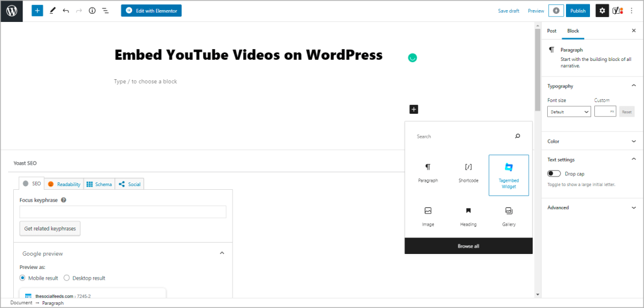Open the list view outline icon
The image size is (644, 308).
105,11
